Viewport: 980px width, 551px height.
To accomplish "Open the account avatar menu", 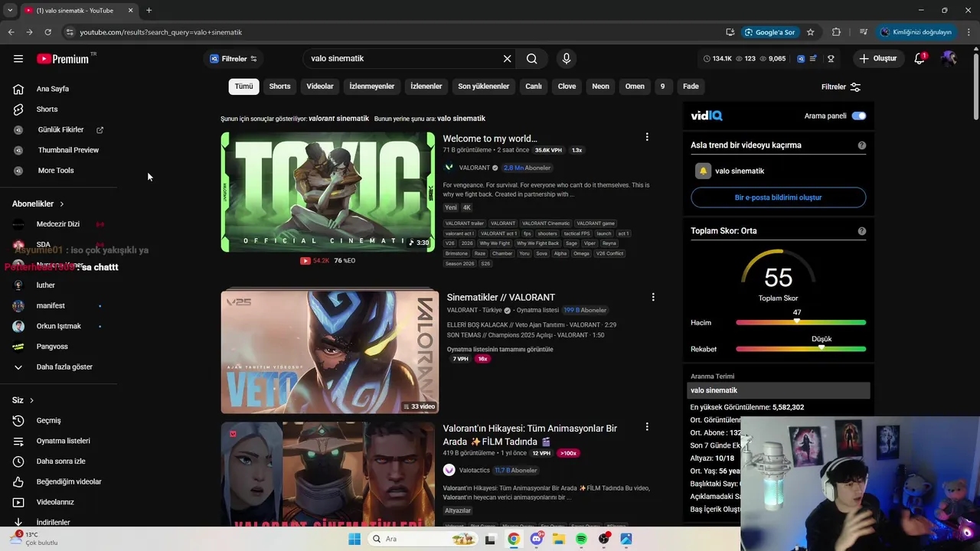I will tap(949, 58).
